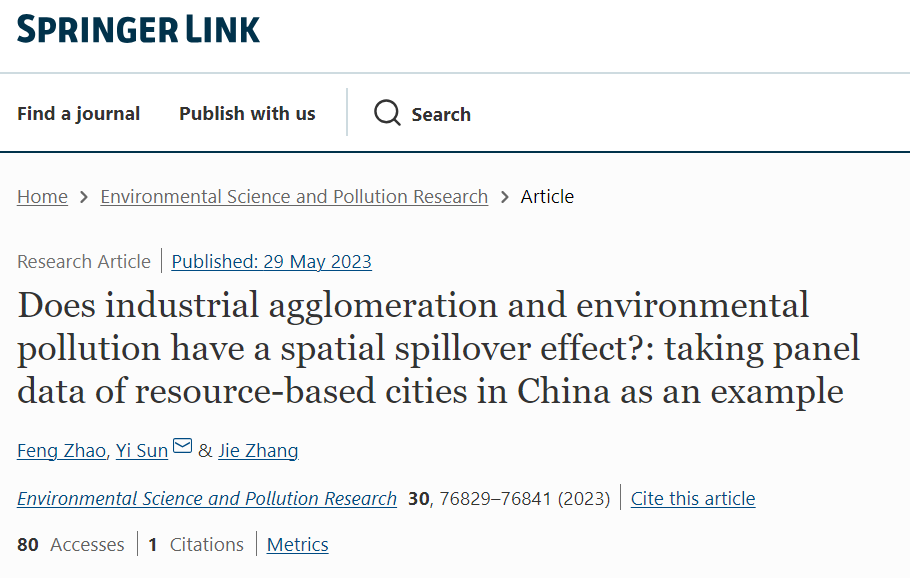Click the 1 Citations count
The width and height of the screenshot is (910, 578).
(196, 545)
